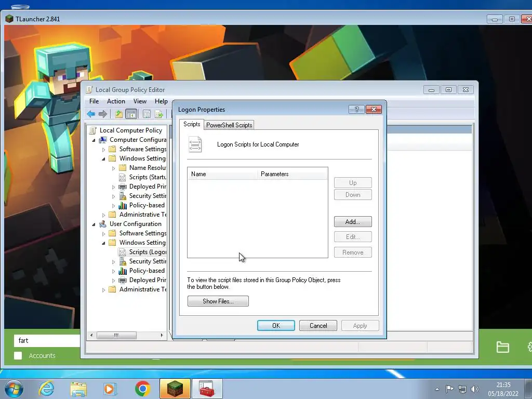Select the User Configuration node icon
Screen dimensions: 532x399
coord(103,224)
